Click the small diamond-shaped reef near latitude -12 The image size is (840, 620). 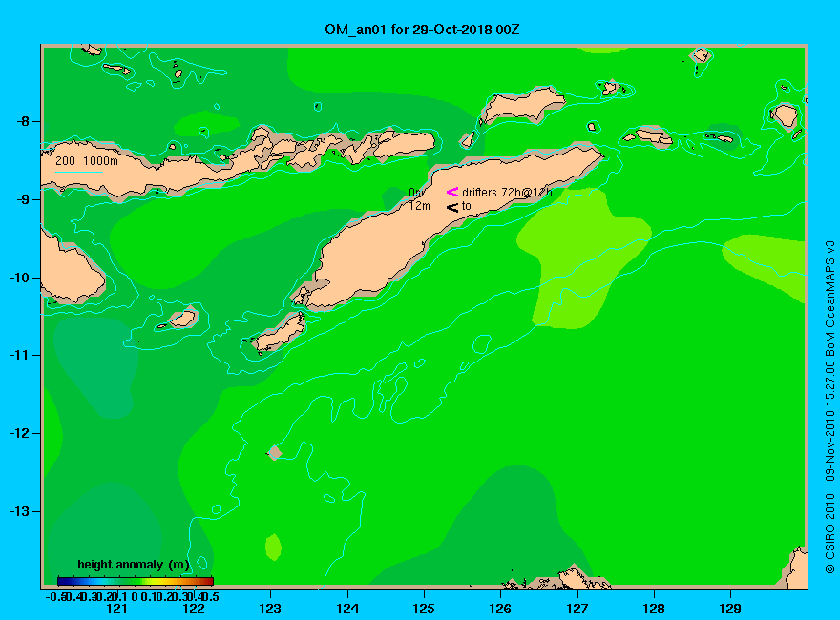pyautogui.click(x=275, y=453)
